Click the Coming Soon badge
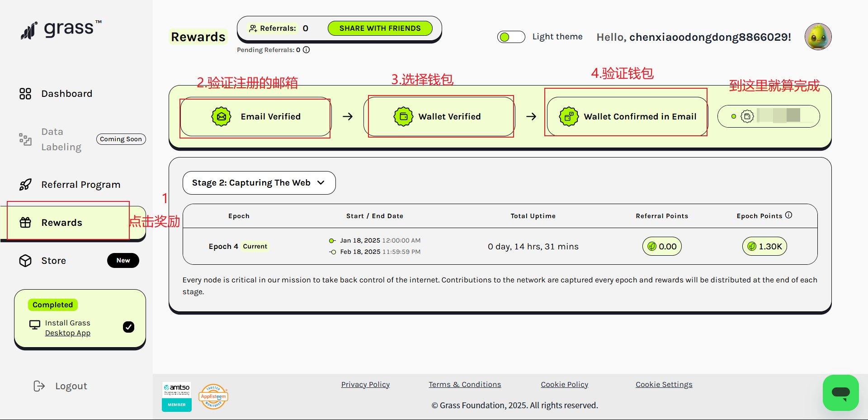 (x=121, y=139)
